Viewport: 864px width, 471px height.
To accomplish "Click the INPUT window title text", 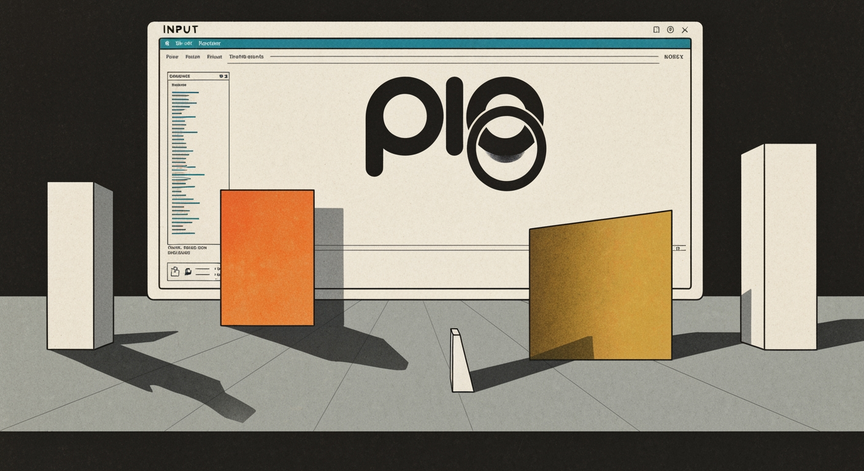I will 181,29.
